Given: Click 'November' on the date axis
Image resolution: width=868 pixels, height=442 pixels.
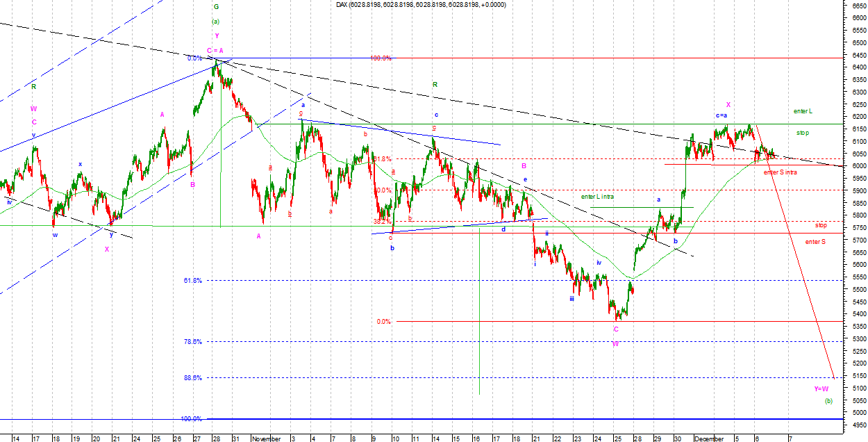Looking at the screenshot, I should click(267, 439).
